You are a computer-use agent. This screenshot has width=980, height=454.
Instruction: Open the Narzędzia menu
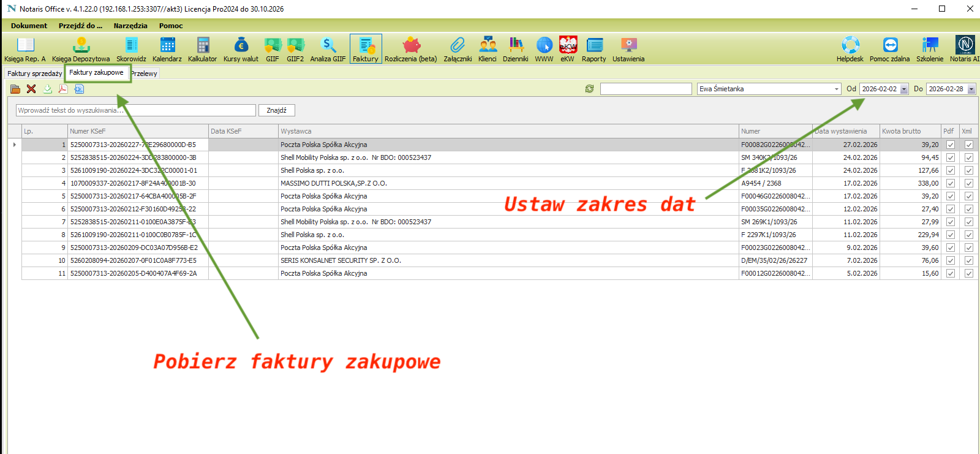pos(130,26)
